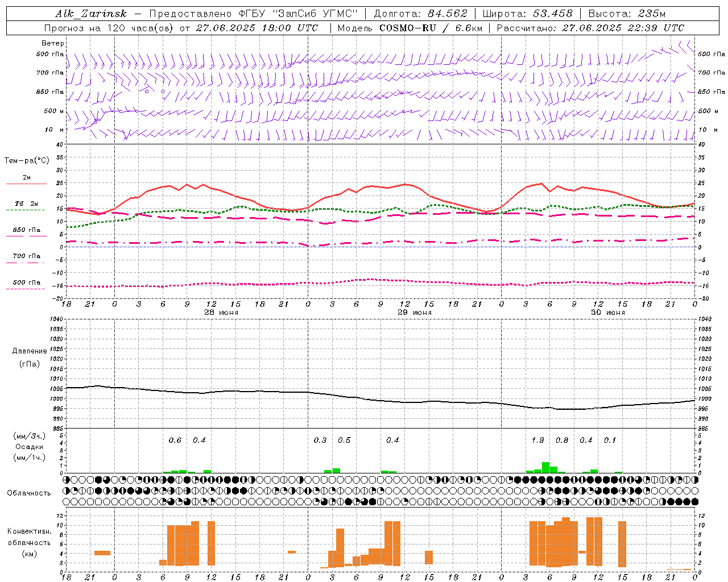
Task: Click the 0.3 precipitation total
Action: [320, 440]
